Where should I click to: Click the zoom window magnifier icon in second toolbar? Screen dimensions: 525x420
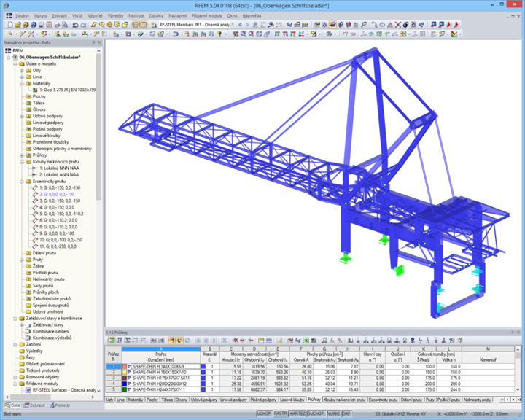pos(243,34)
